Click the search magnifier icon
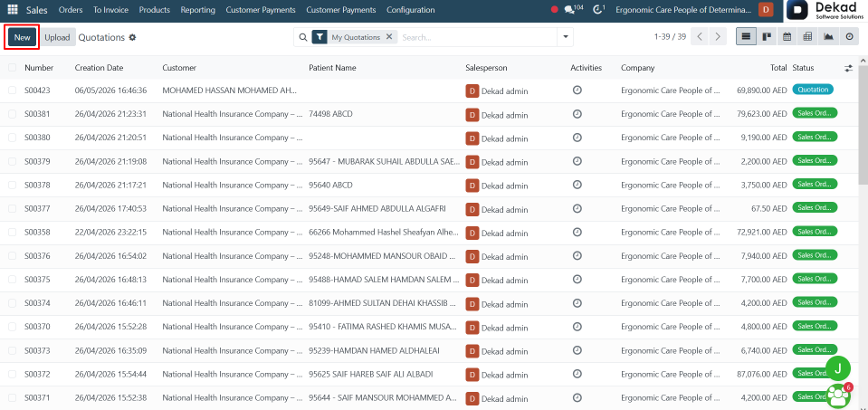This screenshot has height=410, width=868. point(303,37)
